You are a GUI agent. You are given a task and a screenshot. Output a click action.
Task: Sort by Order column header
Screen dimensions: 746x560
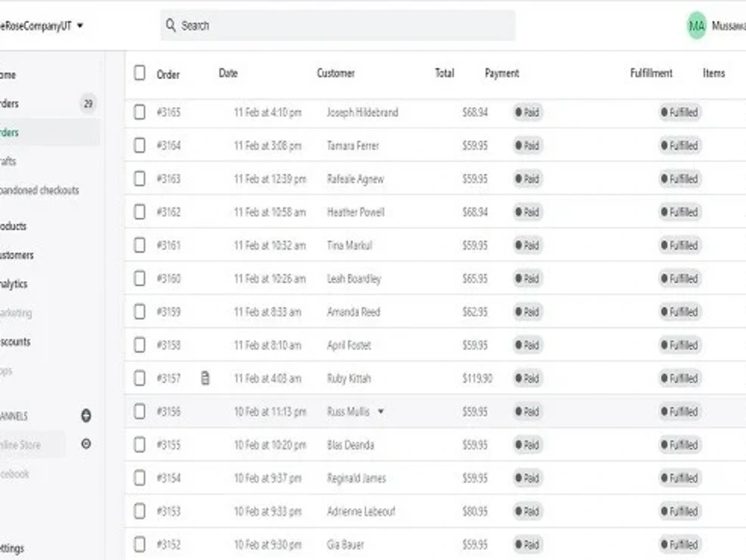point(168,75)
